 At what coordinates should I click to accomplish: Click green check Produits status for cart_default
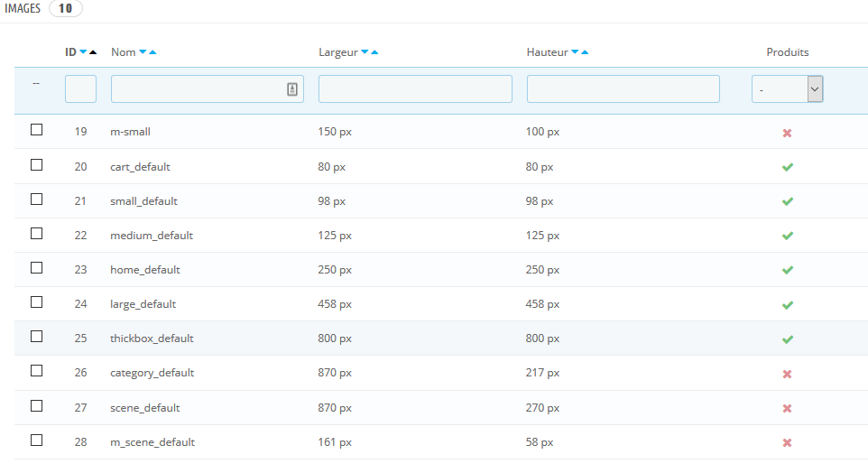(x=787, y=167)
